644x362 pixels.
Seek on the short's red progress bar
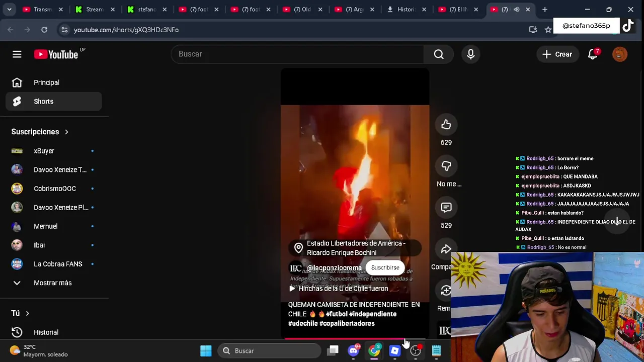(x=355, y=338)
